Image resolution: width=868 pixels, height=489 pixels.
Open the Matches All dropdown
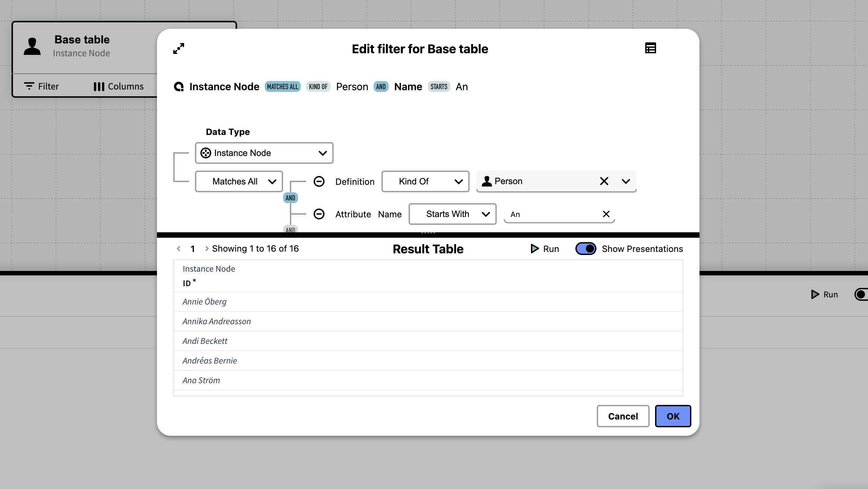point(239,181)
